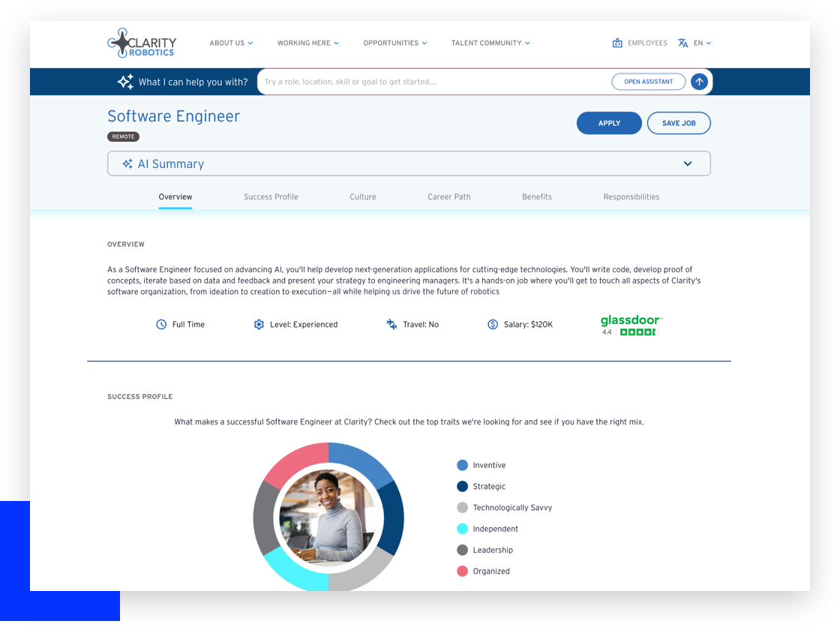Switch to the Benefits tab
Viewport: 840px width, 630px height.
(537, 197)
